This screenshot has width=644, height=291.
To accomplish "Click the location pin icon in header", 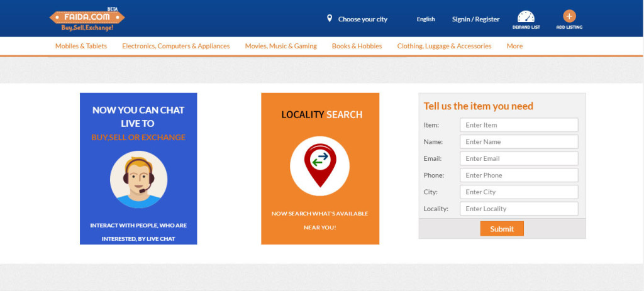I will [330, 19].
